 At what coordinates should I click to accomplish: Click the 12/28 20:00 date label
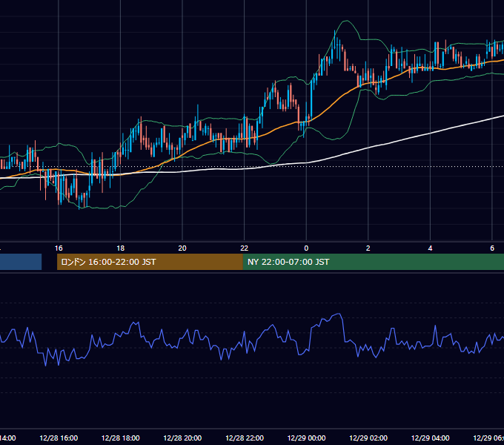(x=182, y=438)
